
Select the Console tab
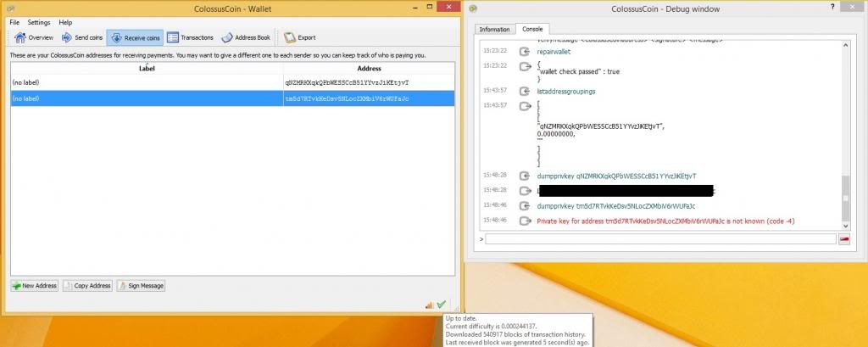(x=532, y=29)
